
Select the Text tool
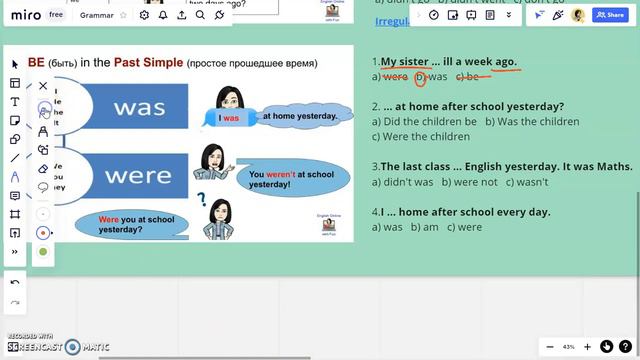click(15, 102)
